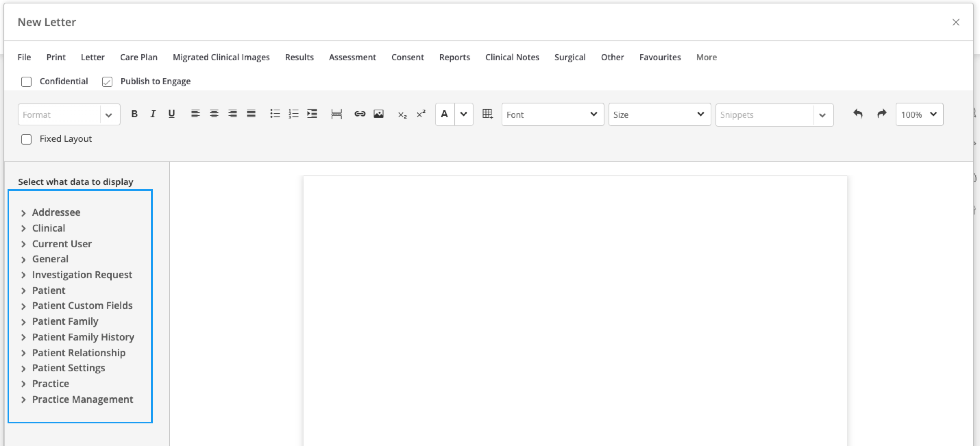Expand the Addressee tree node
Image resolution: width=980 pixels, height=446 pixels.
[x=24, y=213]
